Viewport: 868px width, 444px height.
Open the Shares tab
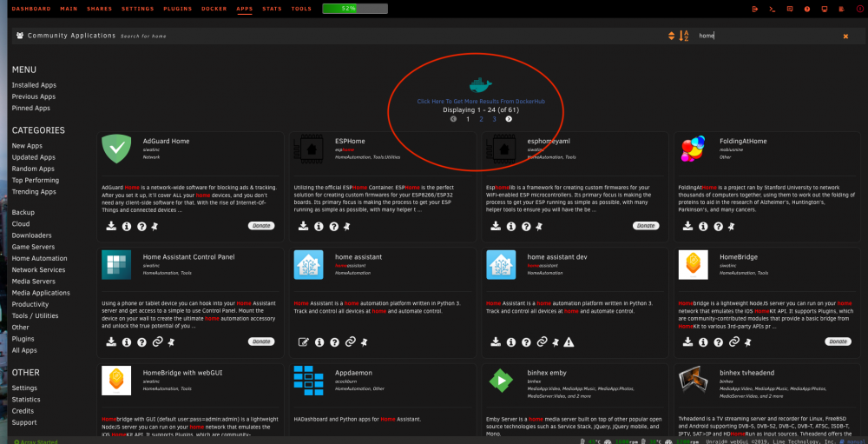[100, 9]
